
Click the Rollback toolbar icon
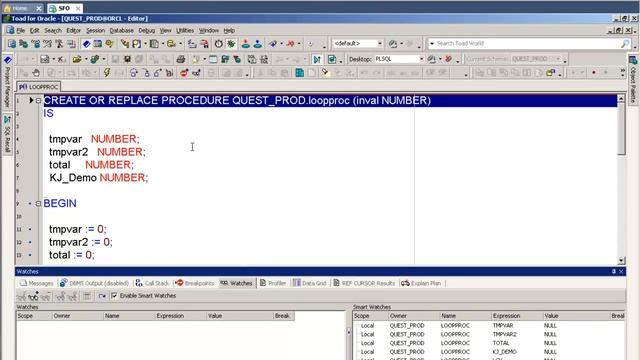click(258, 44)
